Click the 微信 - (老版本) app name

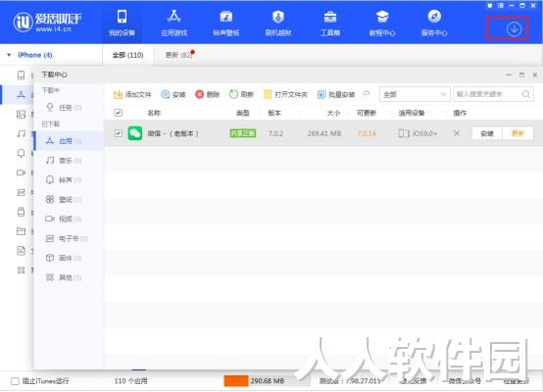[x=173, y=133]
